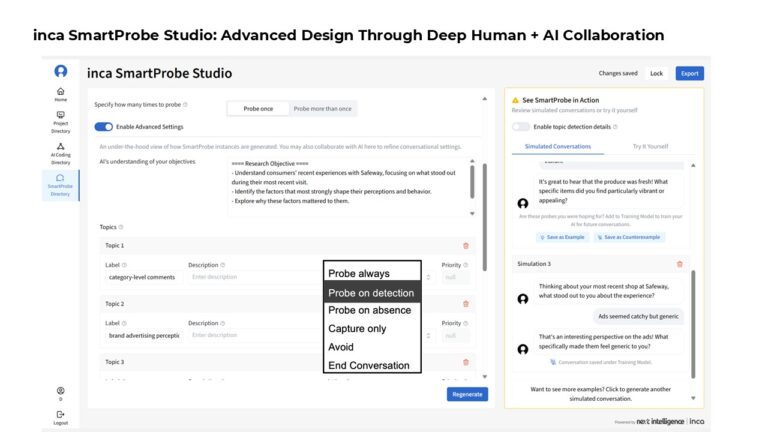Click 'Save as Example' button

click(x=562, y=237)
